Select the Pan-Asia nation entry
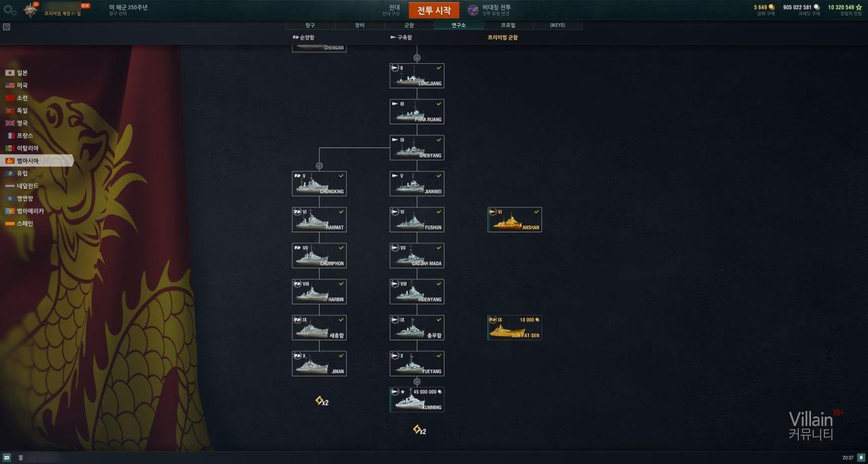The width and height of the screenshot is (868, 464). [37, 161]
